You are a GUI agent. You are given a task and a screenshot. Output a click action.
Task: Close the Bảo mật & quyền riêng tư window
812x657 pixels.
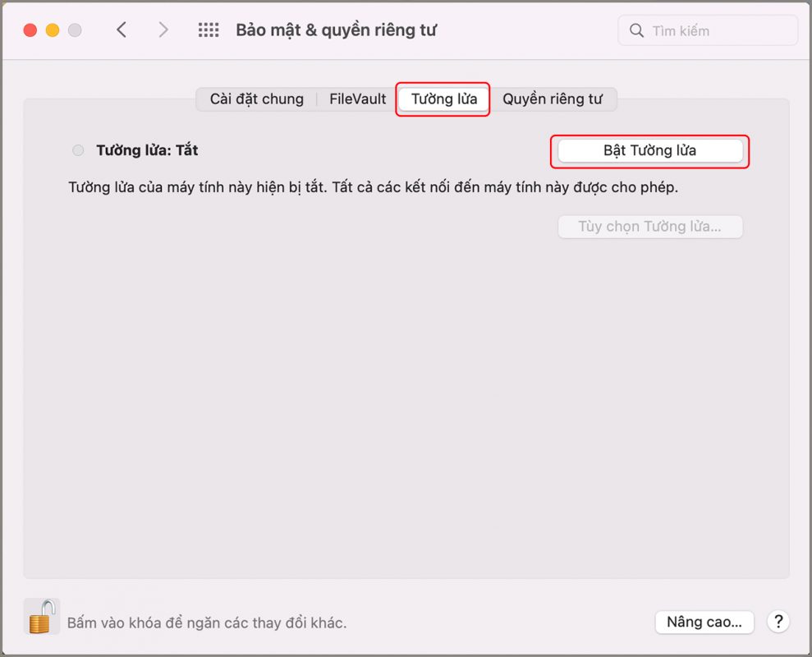point(30,30)
